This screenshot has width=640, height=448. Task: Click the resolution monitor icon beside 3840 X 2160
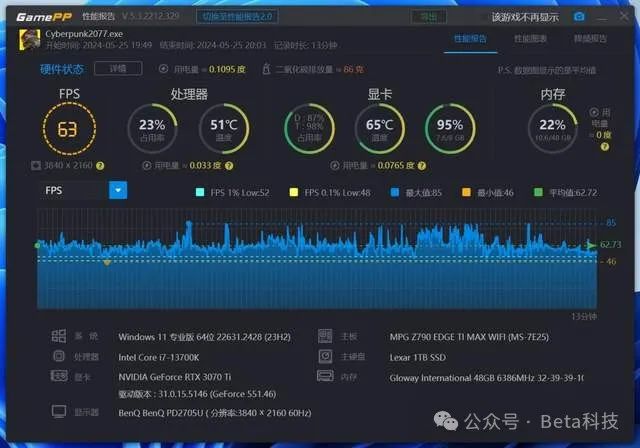click(36, 165)
